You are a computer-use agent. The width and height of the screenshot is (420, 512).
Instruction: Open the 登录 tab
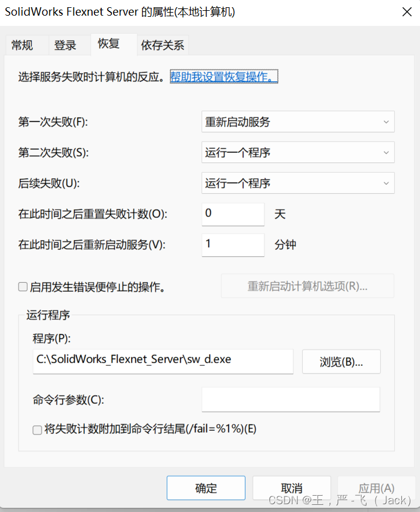pos(65,45)
